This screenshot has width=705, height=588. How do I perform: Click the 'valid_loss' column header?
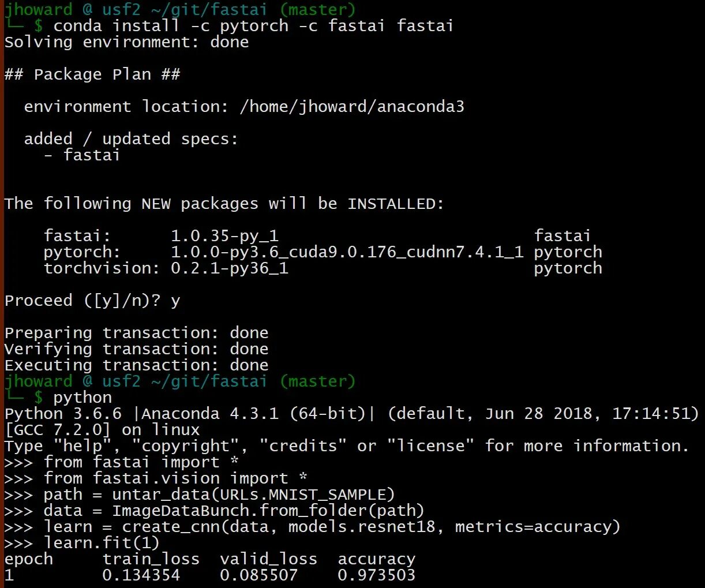pos(269,559)
